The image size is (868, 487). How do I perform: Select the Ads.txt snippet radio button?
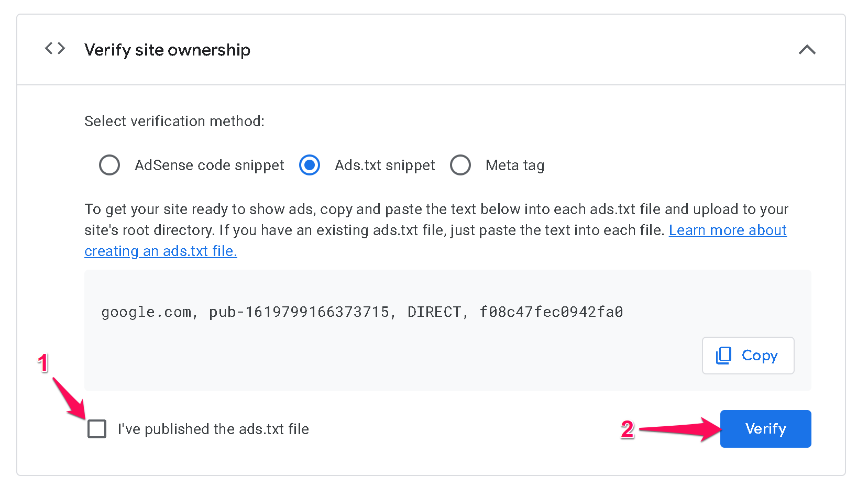click(310, 165)
